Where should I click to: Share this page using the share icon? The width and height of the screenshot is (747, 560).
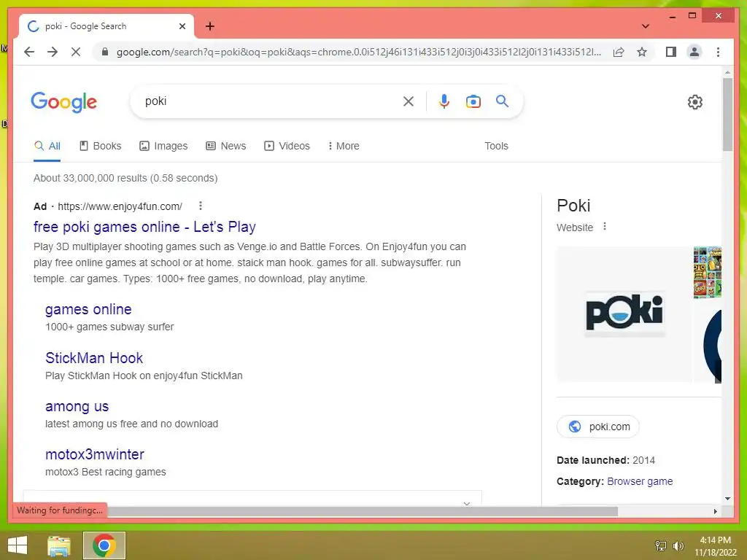[x=619, y=52]
